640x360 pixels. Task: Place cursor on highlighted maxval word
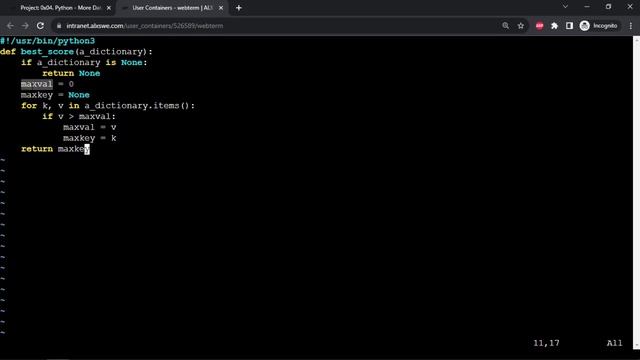[x=37, y=84]
